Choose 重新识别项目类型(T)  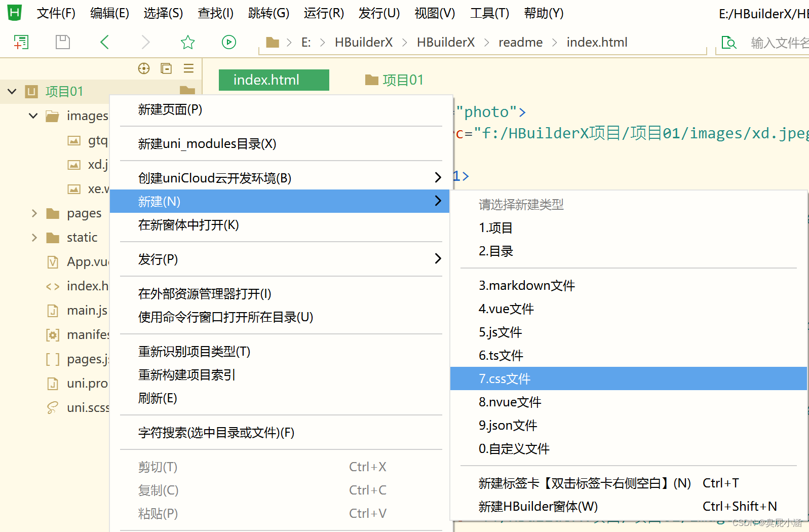(280, 352)
